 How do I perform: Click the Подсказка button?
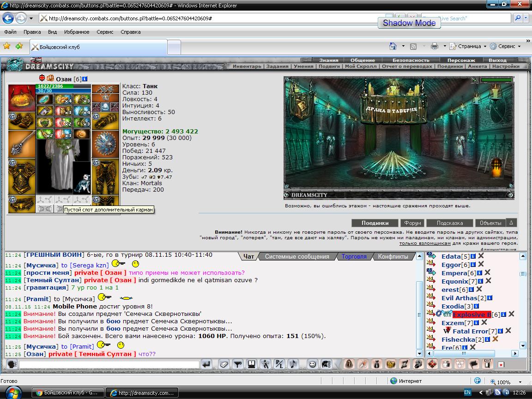(449, 223)
